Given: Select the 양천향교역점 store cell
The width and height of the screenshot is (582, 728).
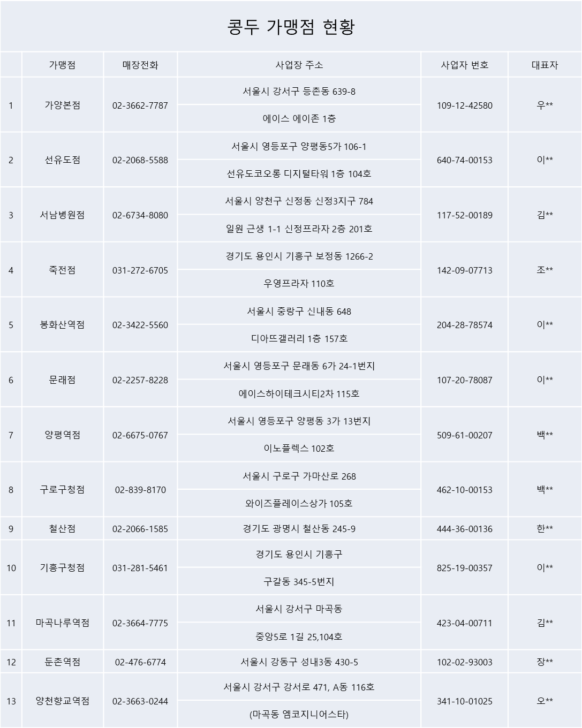Looking at the screenshot, I should click(x=63, y=701).
